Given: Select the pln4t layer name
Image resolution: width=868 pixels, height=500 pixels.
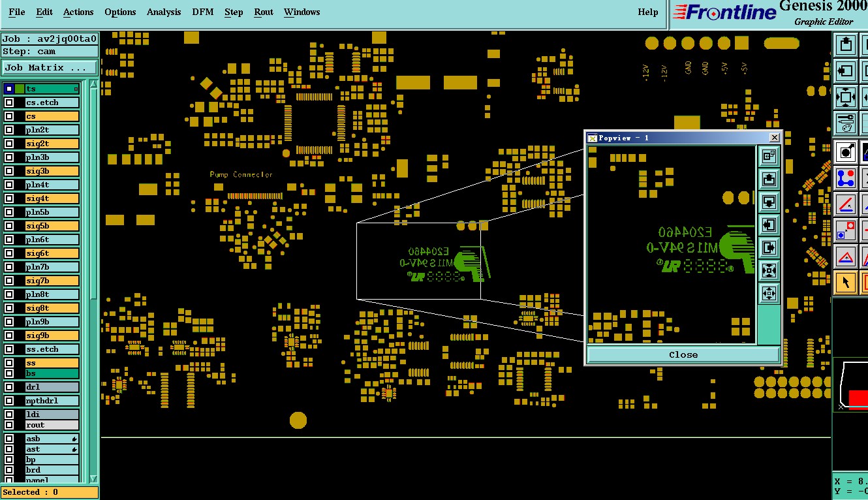Looking at the screenshot, I should coord(52,185).
